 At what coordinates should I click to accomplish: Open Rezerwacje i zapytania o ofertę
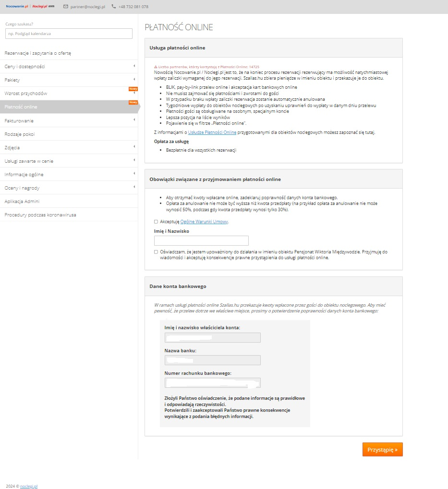[38, 53]
